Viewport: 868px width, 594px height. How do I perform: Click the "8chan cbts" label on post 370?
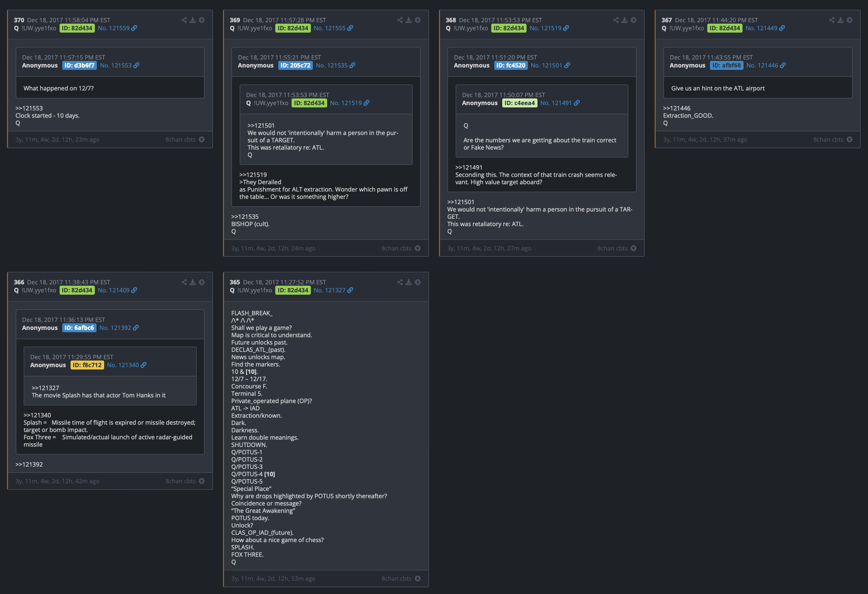(x=181, y=140)
